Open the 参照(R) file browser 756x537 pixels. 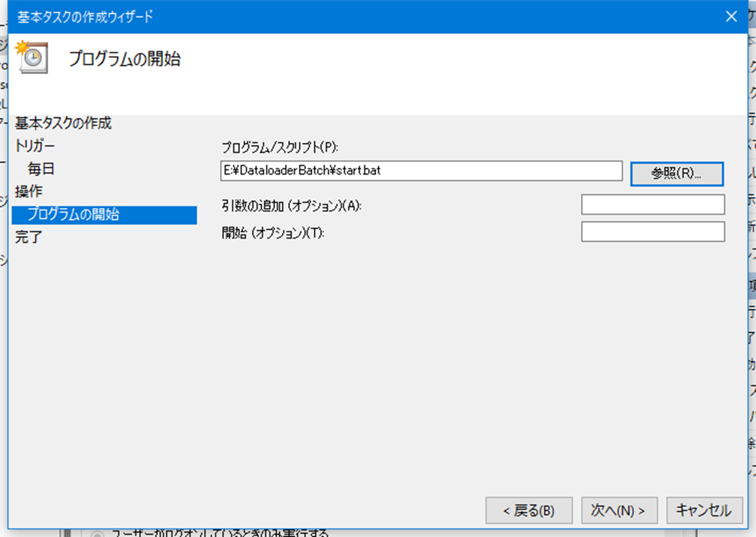[x=677, y=173]
